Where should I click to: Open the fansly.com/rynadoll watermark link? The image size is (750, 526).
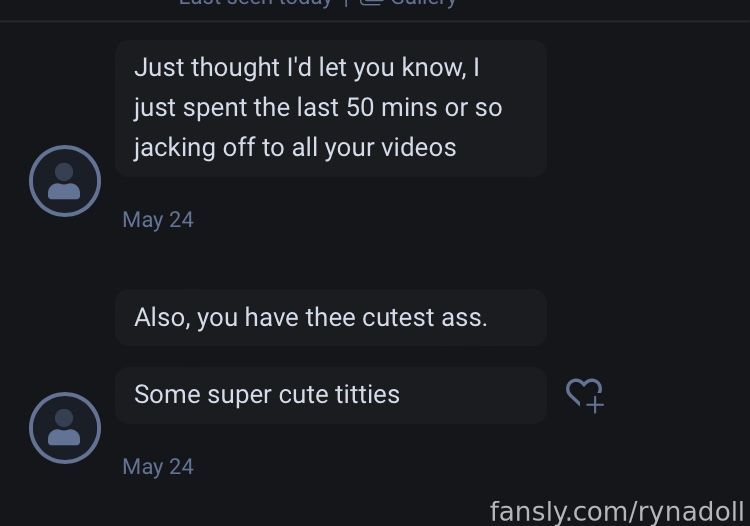617,512
